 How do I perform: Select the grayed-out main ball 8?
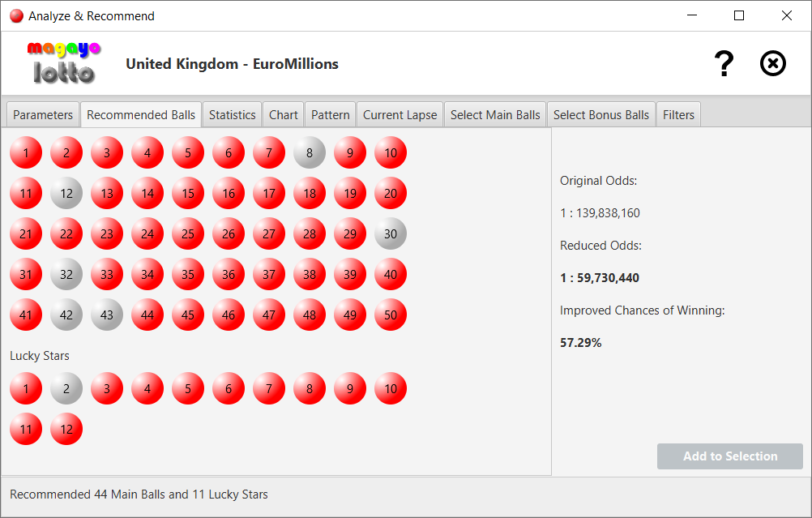click(309, 152)
